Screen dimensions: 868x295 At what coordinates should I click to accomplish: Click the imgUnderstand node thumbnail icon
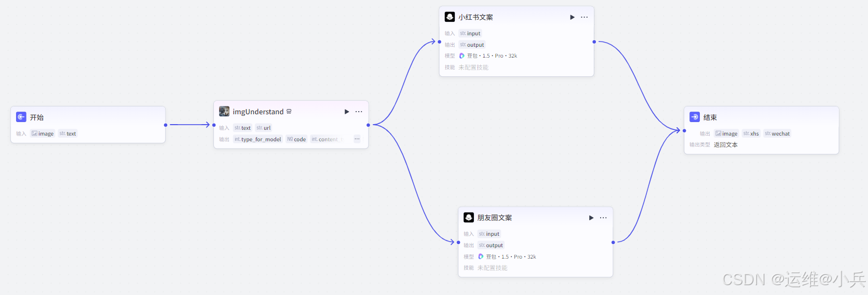point(224,111)
